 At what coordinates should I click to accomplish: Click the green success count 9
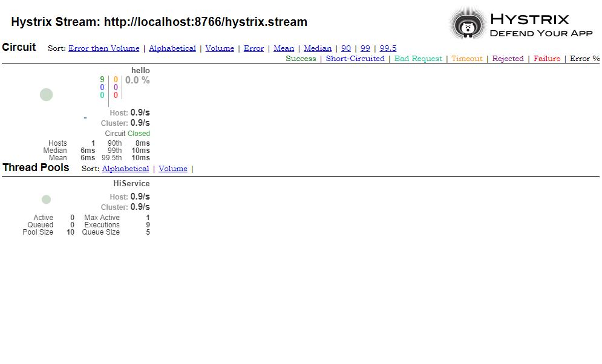click(x=102, y=79)
